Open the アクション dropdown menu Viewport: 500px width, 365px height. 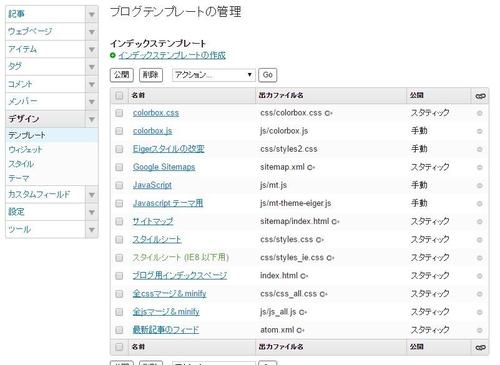coord(214,75)
